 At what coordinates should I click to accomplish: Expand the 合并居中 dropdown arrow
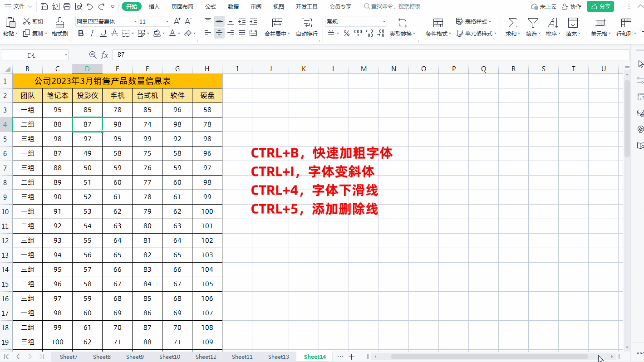pos(289,34)
